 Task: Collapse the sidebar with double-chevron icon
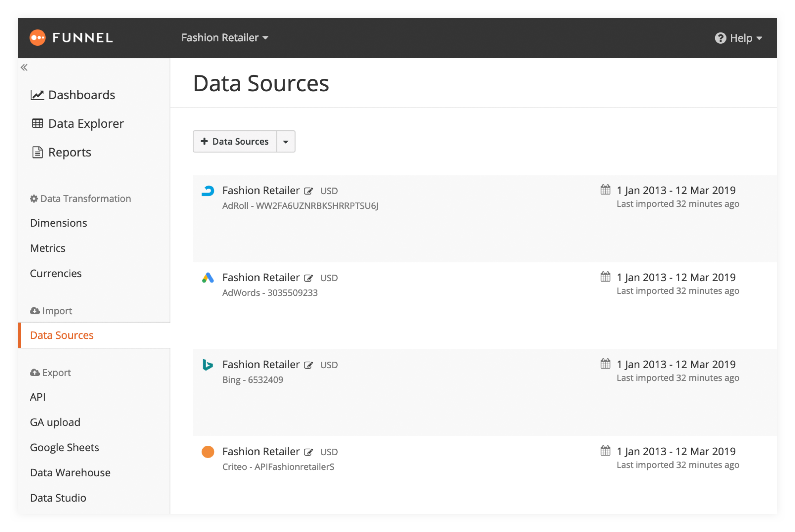(x=24, y=67)
